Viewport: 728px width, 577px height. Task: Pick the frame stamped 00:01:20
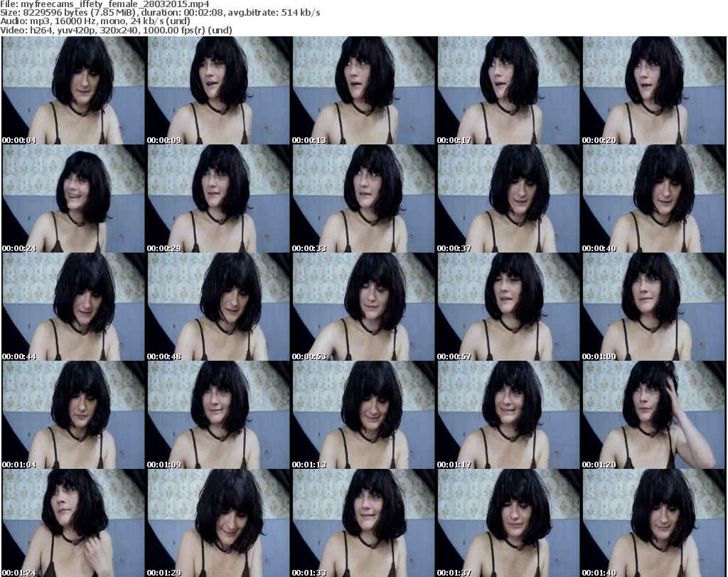click(654, 415)
